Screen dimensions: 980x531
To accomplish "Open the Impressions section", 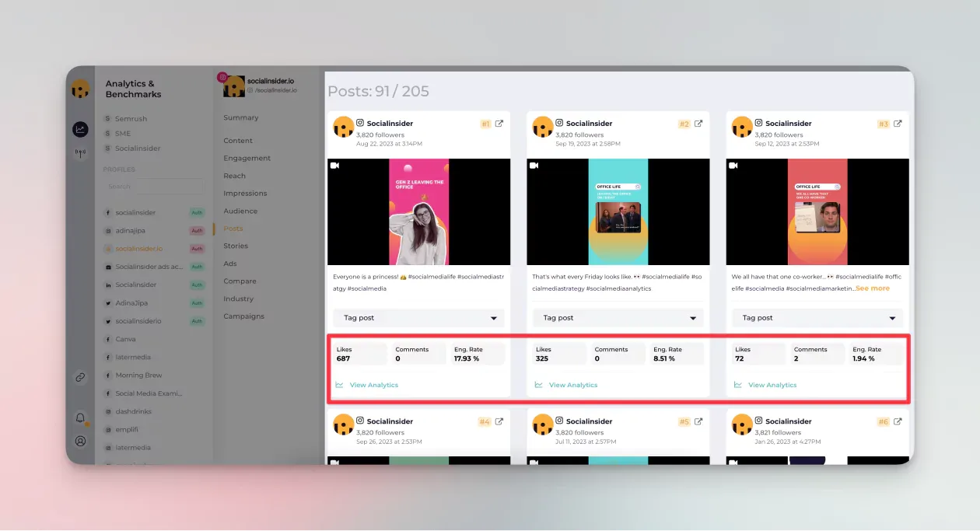I will tap(245, 194).
